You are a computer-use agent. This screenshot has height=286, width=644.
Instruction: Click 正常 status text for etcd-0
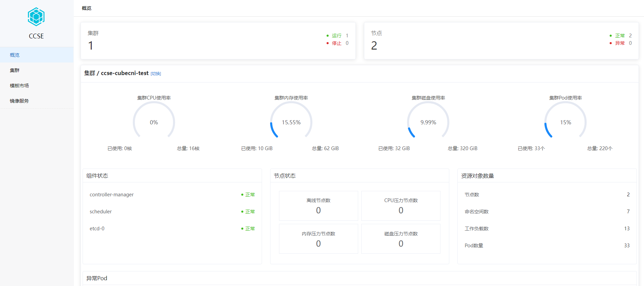coord(250,229)
